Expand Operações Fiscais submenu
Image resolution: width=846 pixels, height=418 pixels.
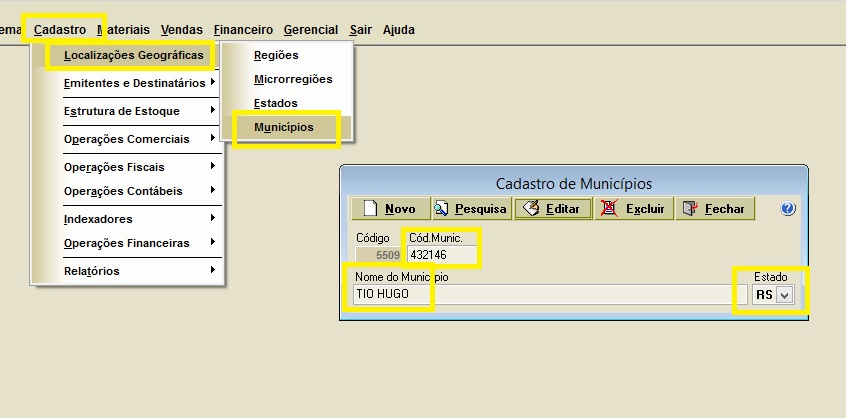point(127,167)
